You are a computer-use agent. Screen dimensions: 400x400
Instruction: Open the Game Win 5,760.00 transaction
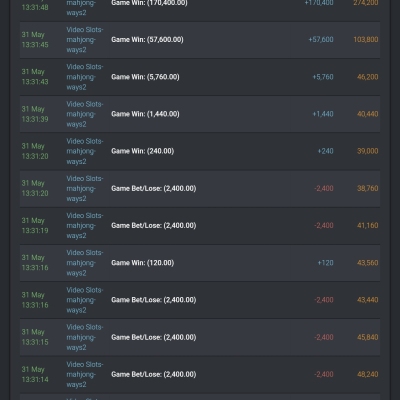click(x=200, y=77)
